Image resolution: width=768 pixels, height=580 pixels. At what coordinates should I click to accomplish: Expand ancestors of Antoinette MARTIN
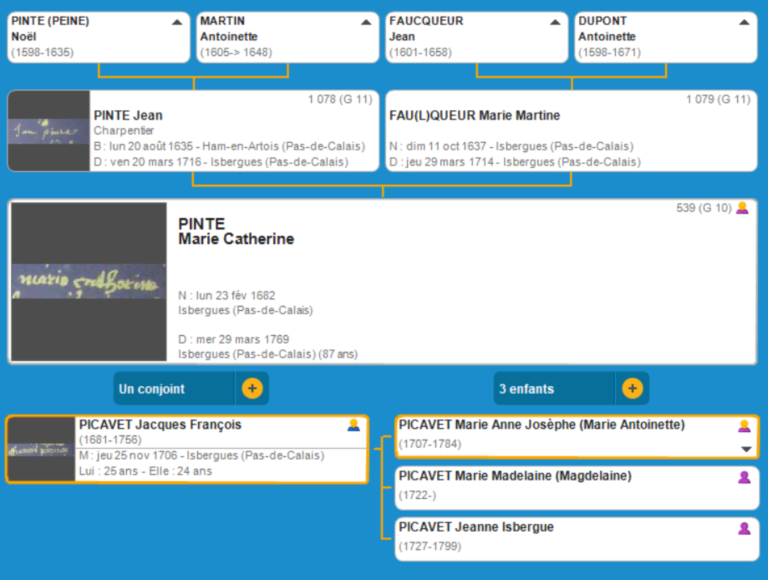[x=366, y=21]
